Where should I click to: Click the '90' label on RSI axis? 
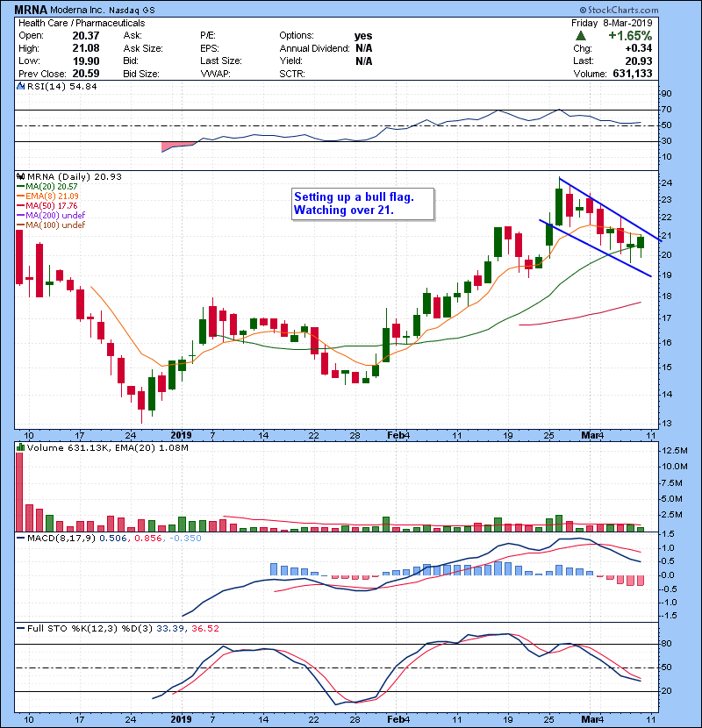(x=667, y=94)
